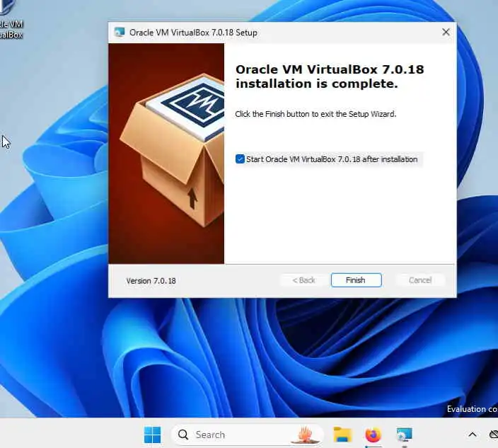The height and width of the screenshot is (448, 498).
Task: Click the magnifier icon in the taskbar search
Action: click(x=183, y=435)
